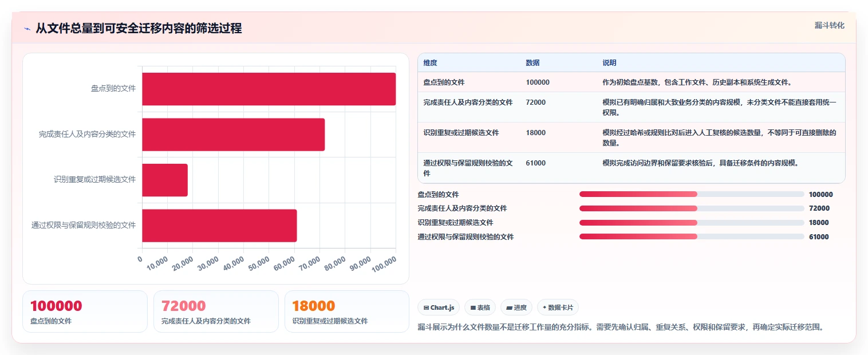The image size is (868, 355).
Task: Click the 通过权限与保留规则校验的文件 cell in the table
Action: [x=468, y=168]
